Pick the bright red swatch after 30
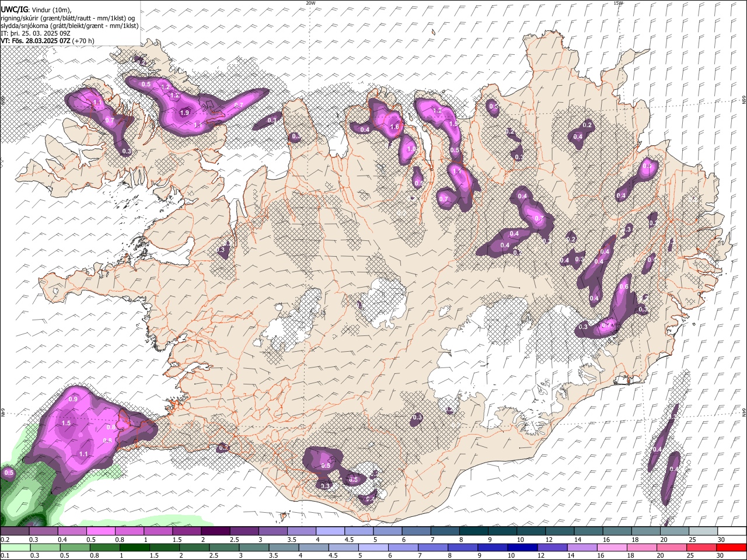This screenshot has height=560, width=747. [731, 548]
